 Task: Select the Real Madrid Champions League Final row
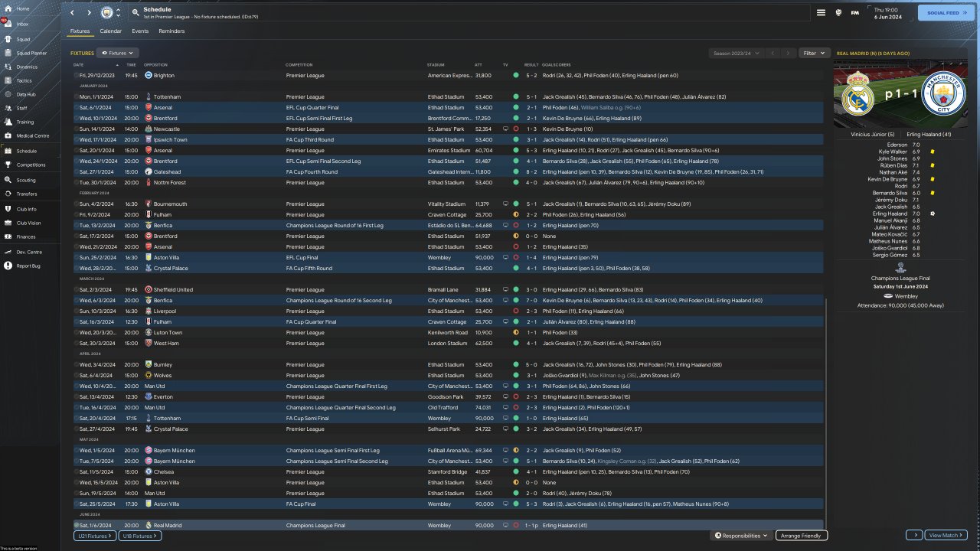(448, 526)
